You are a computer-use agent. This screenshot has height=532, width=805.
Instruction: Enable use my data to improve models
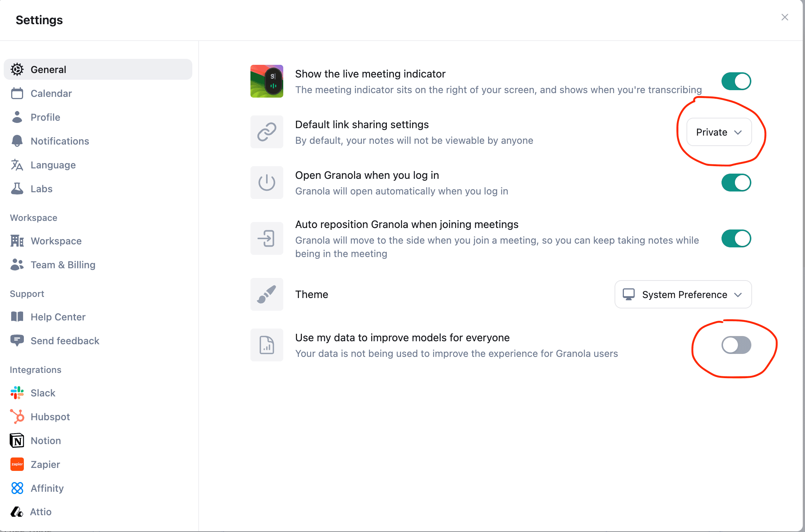click(736, 345)
